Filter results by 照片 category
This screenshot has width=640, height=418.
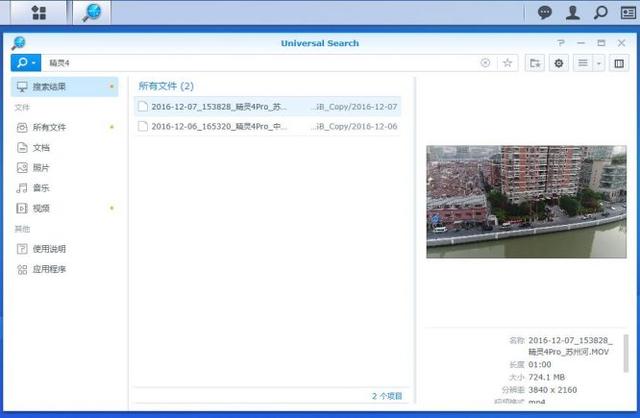pos(41,168)
